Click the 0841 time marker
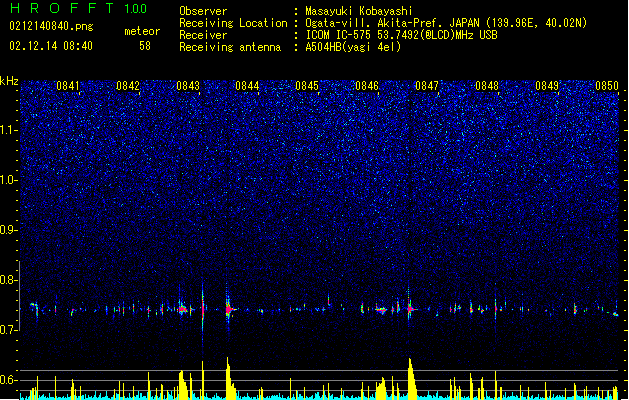 click(68, 86)
